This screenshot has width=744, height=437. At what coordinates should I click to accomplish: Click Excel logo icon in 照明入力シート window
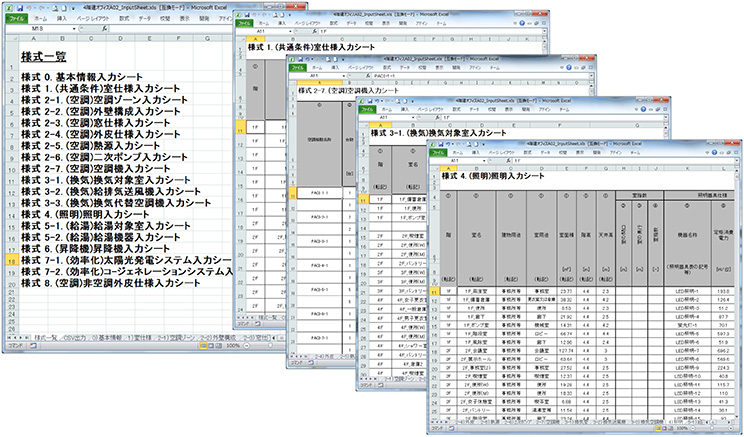click(x=432, y=144)
